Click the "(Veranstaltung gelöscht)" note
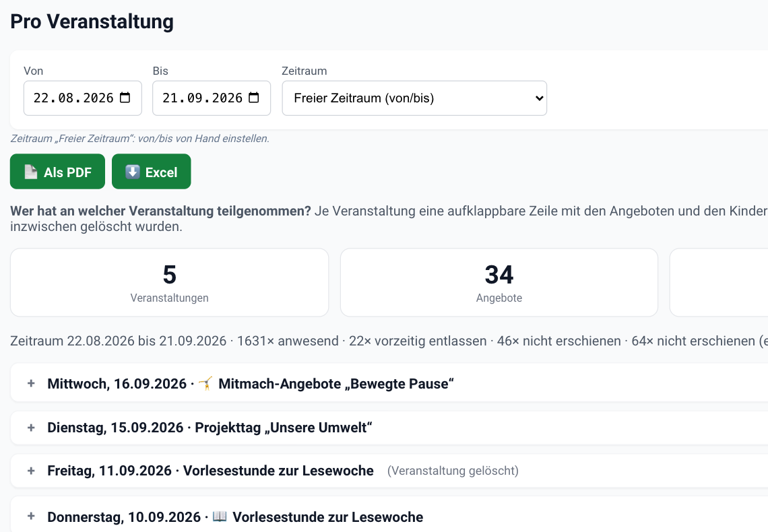Viewport: 768px width, 532px height. 453,470
